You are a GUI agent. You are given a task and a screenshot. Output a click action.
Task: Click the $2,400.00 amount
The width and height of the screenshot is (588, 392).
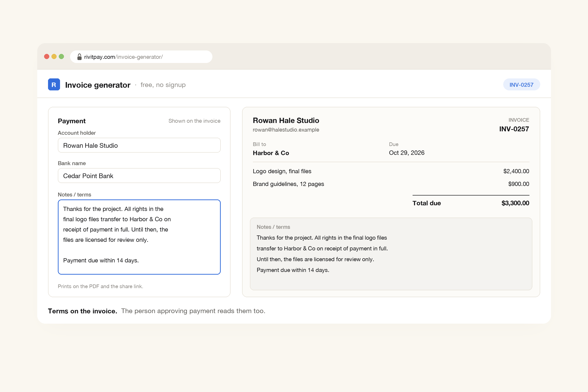coord(516,171)
